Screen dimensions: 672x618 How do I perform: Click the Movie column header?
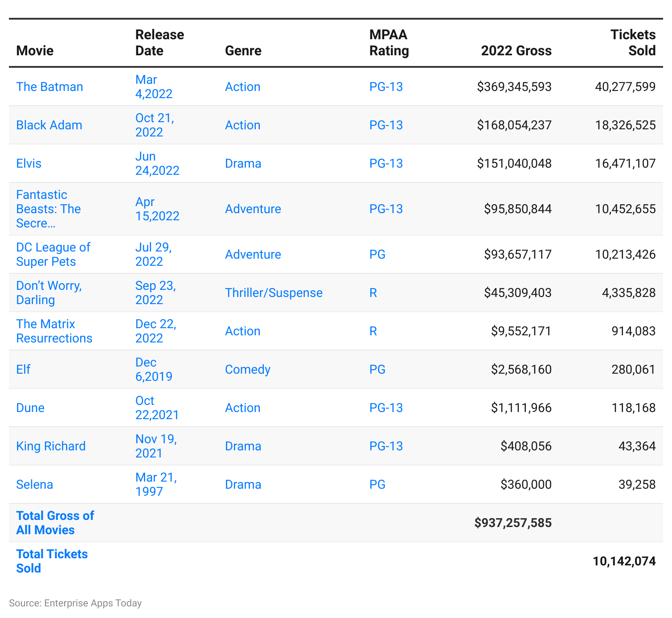tap(35, 50)
